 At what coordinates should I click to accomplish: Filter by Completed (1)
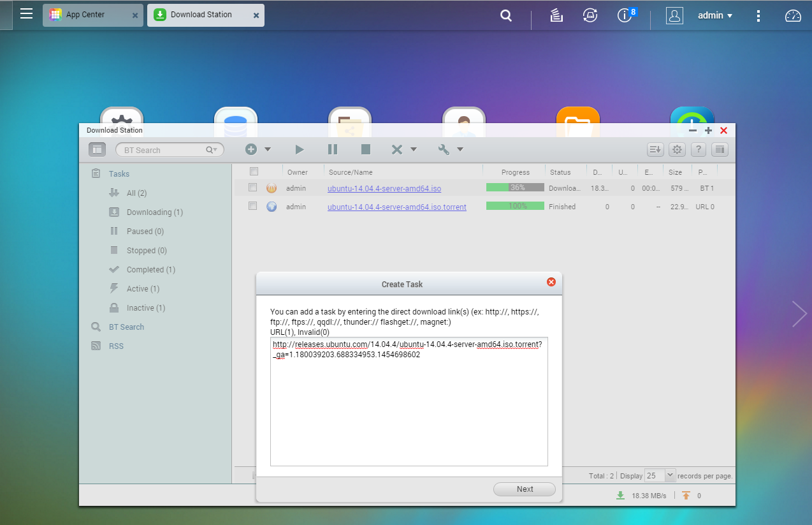151,269
